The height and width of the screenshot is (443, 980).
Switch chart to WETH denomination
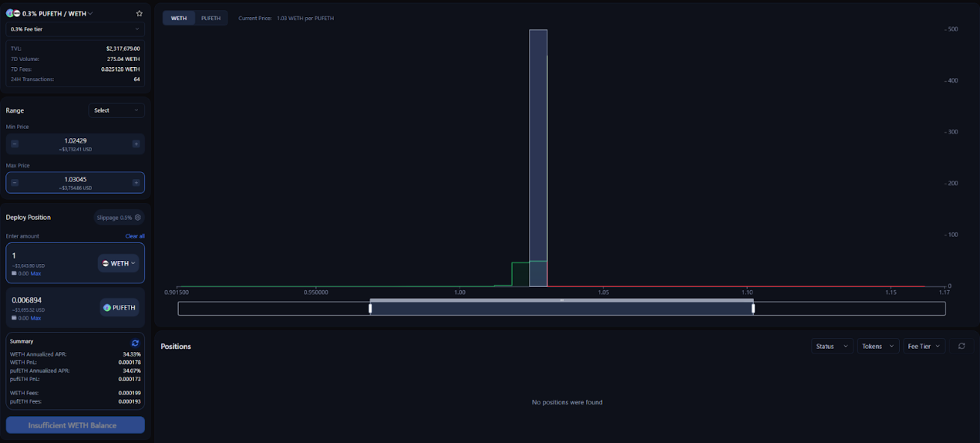(x=179, y=18)
